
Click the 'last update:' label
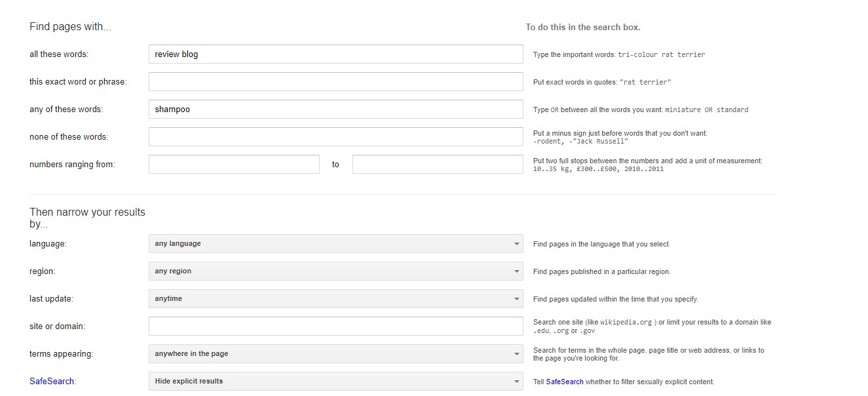(x=51, y=298)
